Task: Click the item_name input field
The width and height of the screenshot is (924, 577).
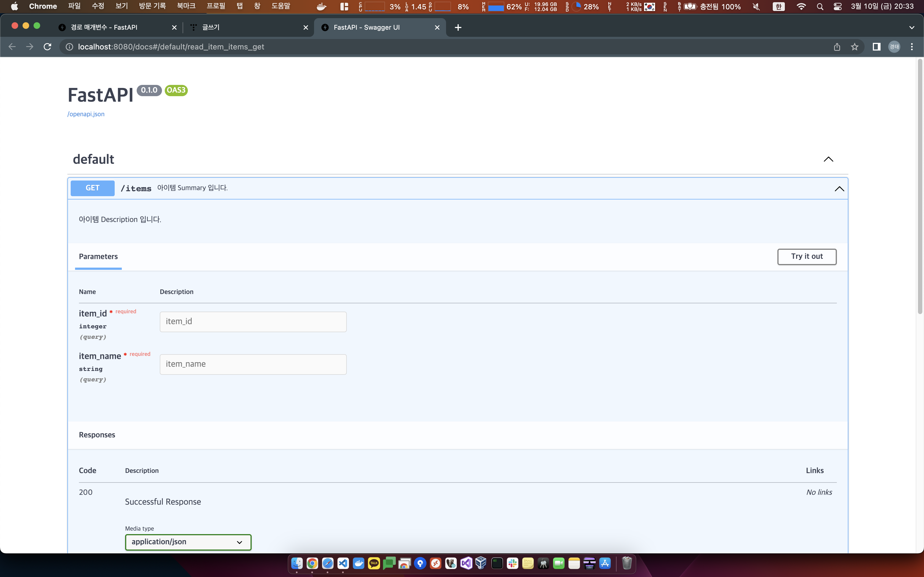Action: coord(253,364)
